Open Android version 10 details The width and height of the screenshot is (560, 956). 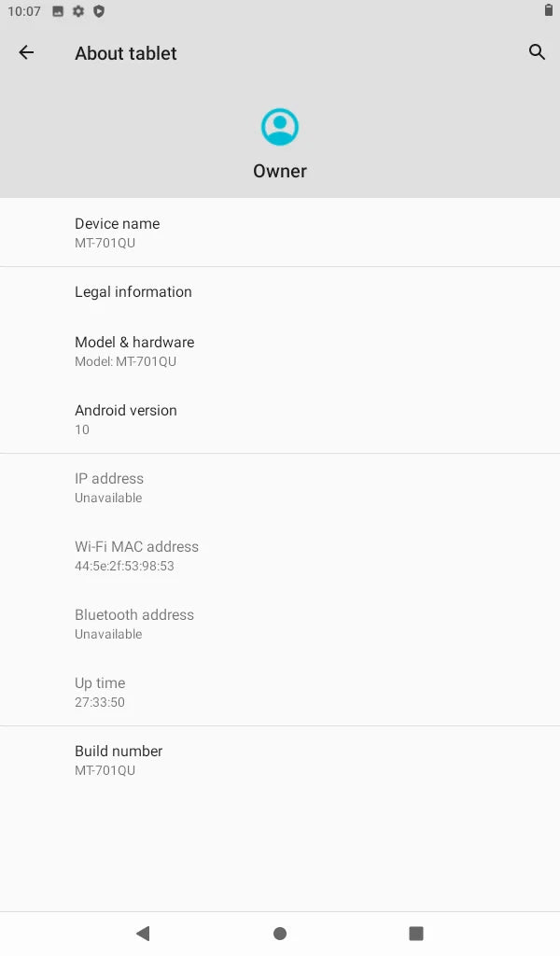point(280,418)
